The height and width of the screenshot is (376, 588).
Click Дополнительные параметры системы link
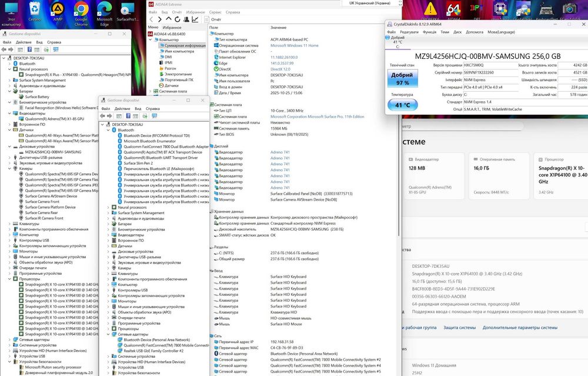[520, 328]
